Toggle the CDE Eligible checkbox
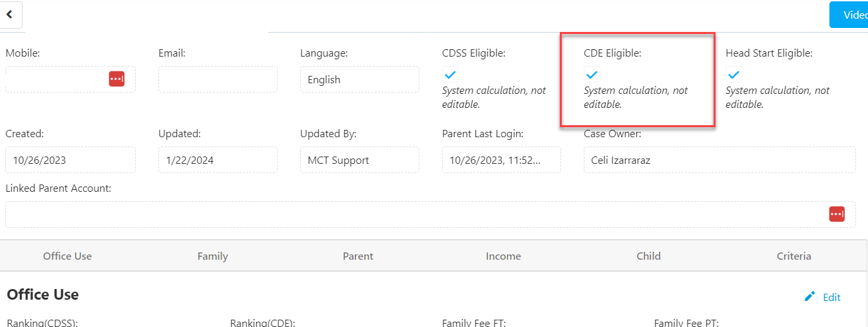Image resolution: width=868 pixels, height=327 pixels. pos(592,75)
